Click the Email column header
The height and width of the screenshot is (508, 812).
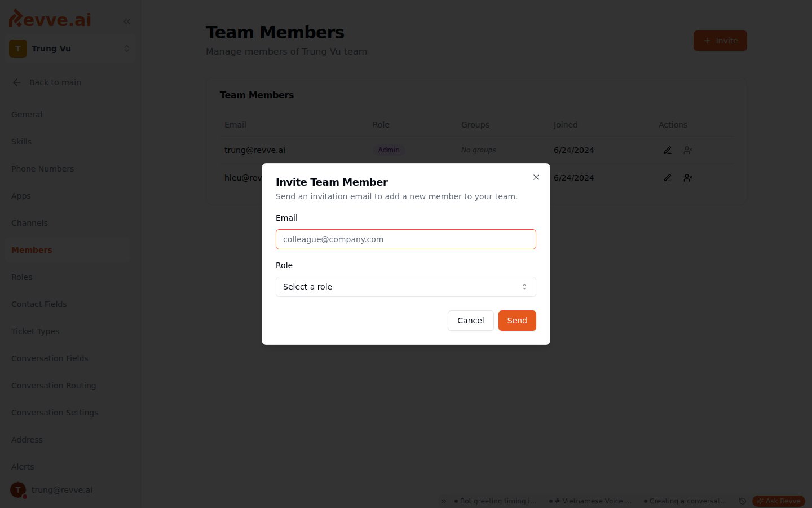pos(235,125)
